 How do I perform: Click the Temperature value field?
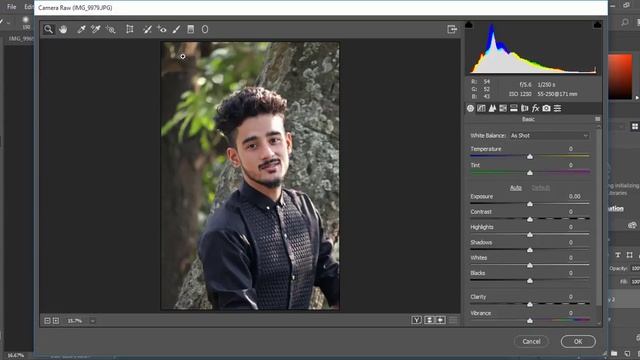[571, 149]
